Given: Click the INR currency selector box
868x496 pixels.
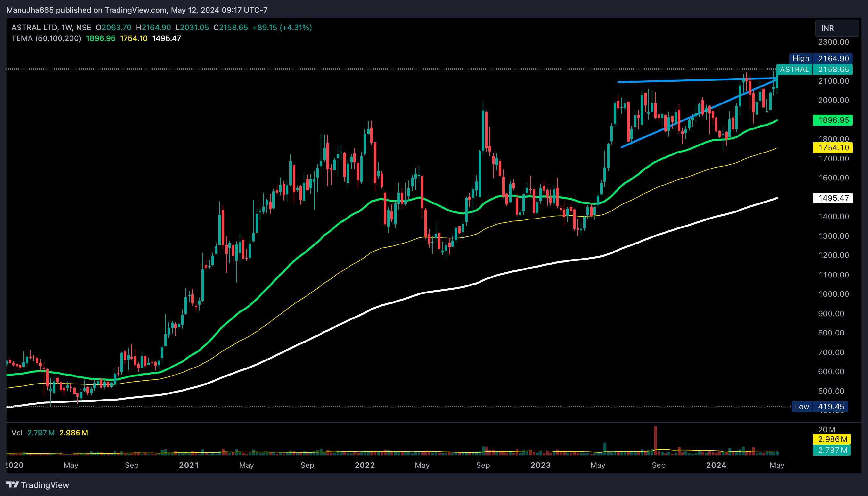Looking at the screenshot, I should pos(837,28).
